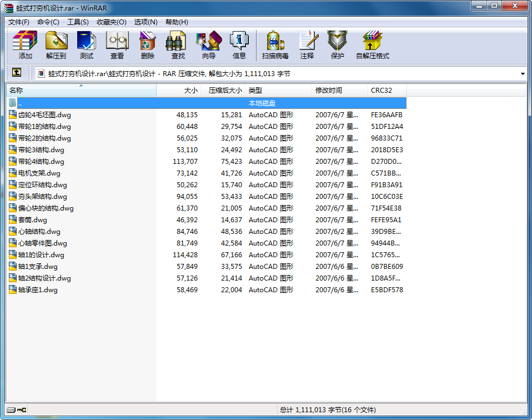Open the View (查看) toolbar icon
532x420 pixels.
point(117,45)
